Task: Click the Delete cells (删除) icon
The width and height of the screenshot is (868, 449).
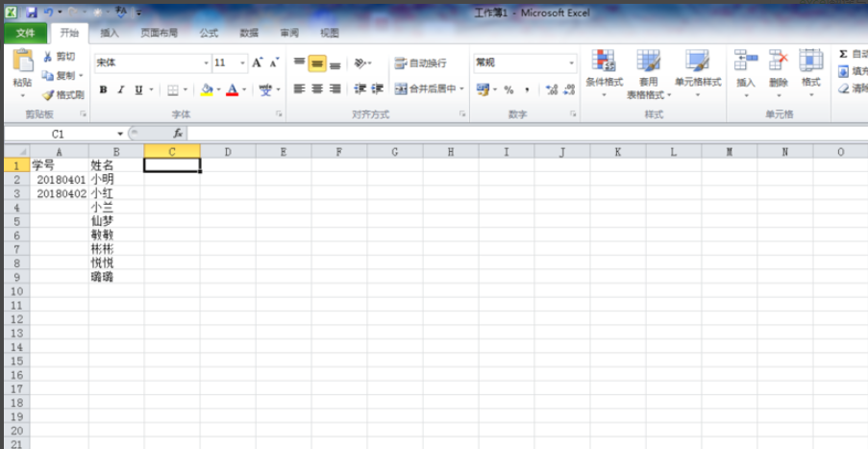Action: (779, 62)
